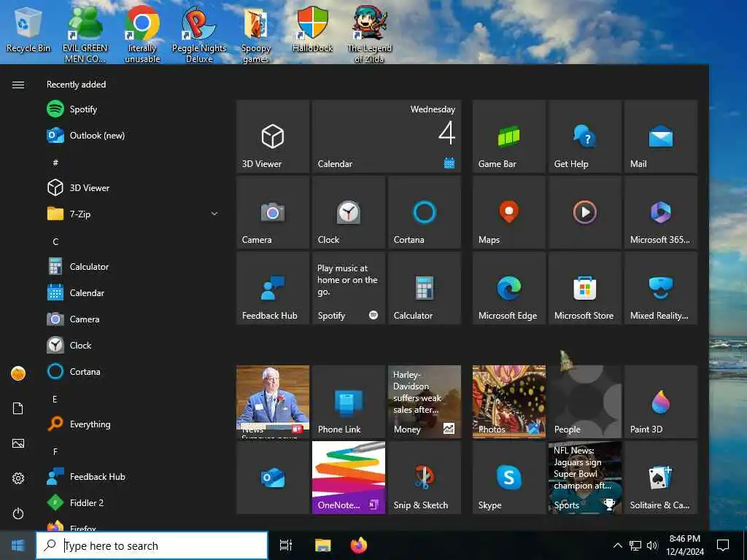Screen dimensions: 747x560
Task: Open the Snip & Sketch tile
Action: [425, 478]
